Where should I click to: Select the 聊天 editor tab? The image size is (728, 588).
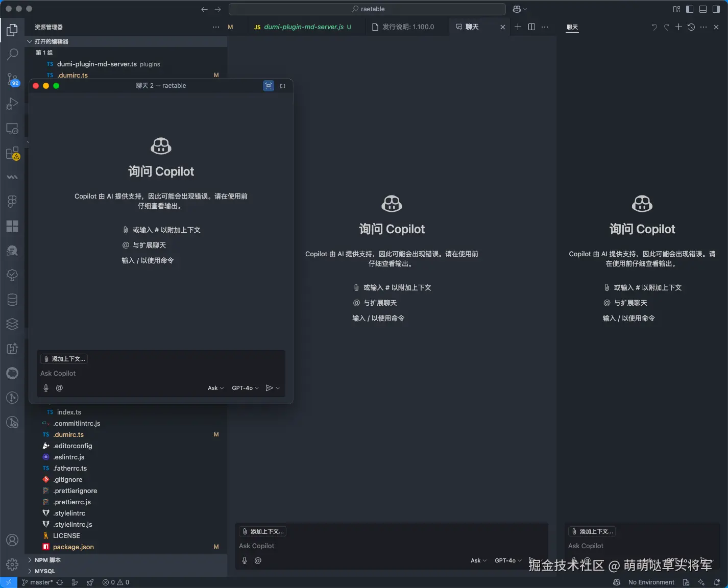[472, 27]
